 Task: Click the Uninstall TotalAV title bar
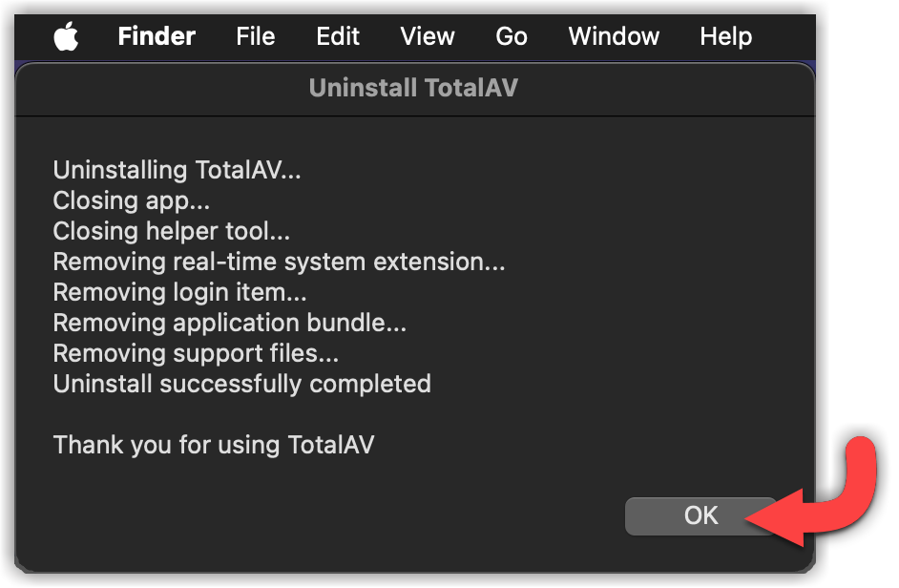413,89
